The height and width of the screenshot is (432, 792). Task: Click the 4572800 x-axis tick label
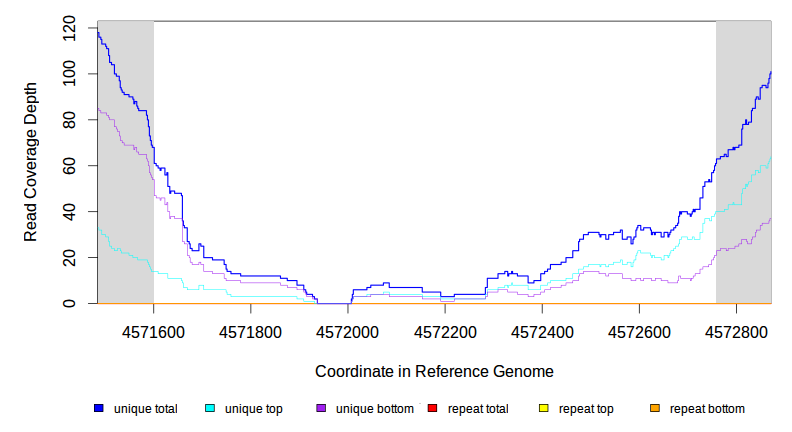[737, 331]
